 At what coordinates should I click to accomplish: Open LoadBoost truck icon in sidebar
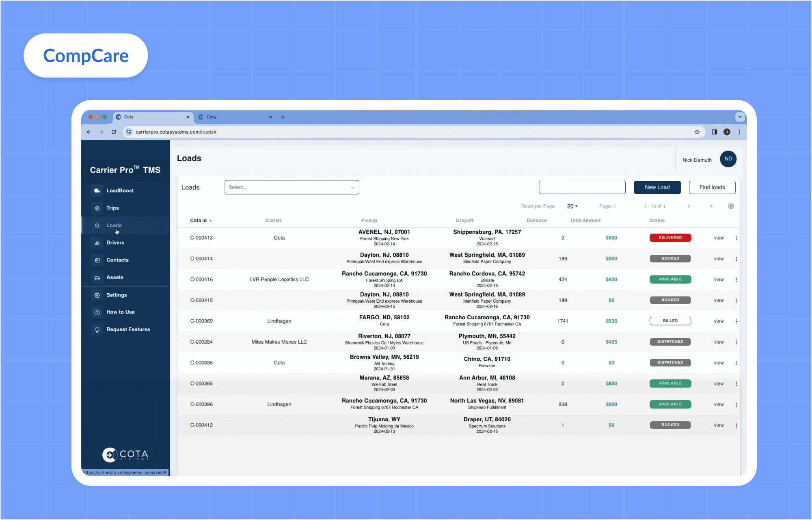click(97, 191)
